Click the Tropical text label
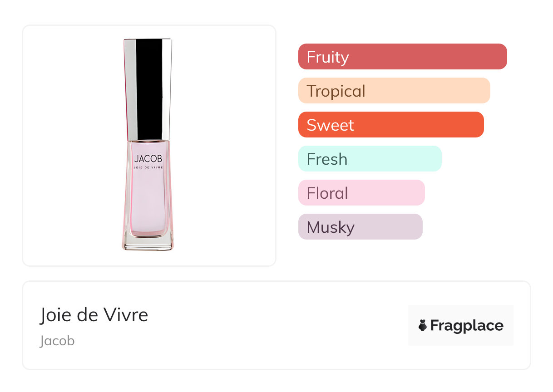This screenshot has height=392, width=553. (x=336, y=92)
